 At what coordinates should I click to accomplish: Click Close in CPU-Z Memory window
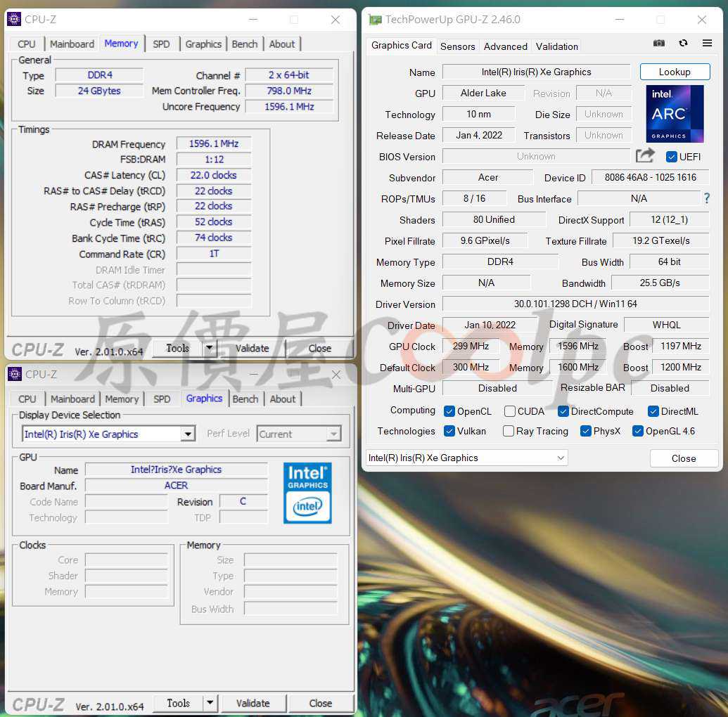click(x=320, y=348)
